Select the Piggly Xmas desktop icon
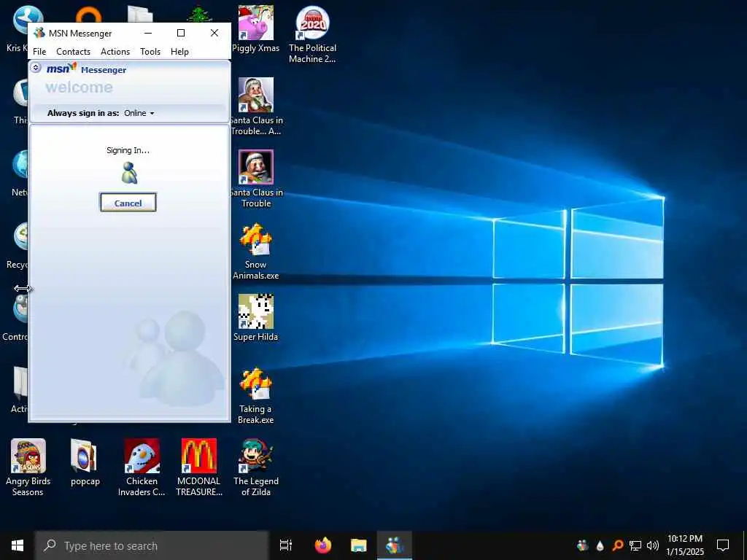Viewport: 747px width, 560px height. 256,28
